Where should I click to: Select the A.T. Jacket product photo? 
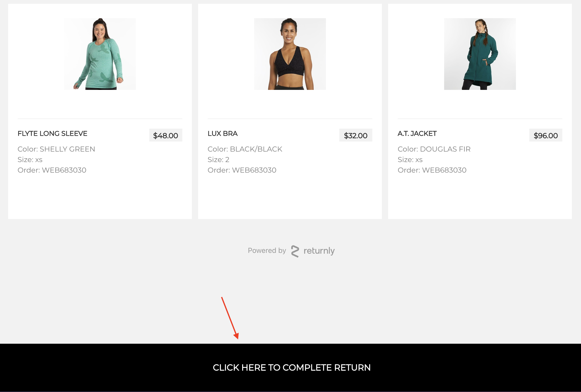(480, 54)
